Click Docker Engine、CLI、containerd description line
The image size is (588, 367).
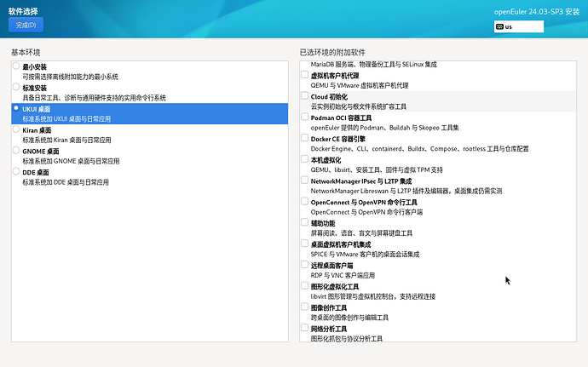pos(419,149)
